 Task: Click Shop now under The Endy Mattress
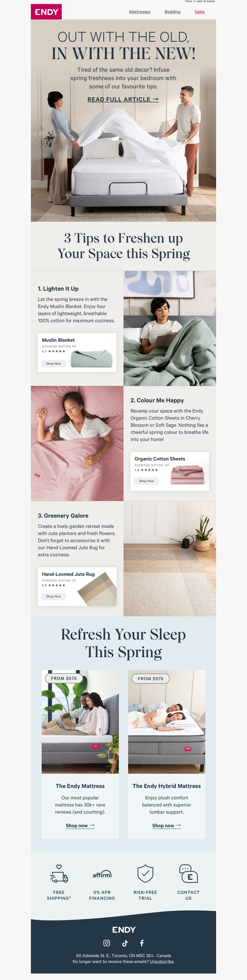80,825
